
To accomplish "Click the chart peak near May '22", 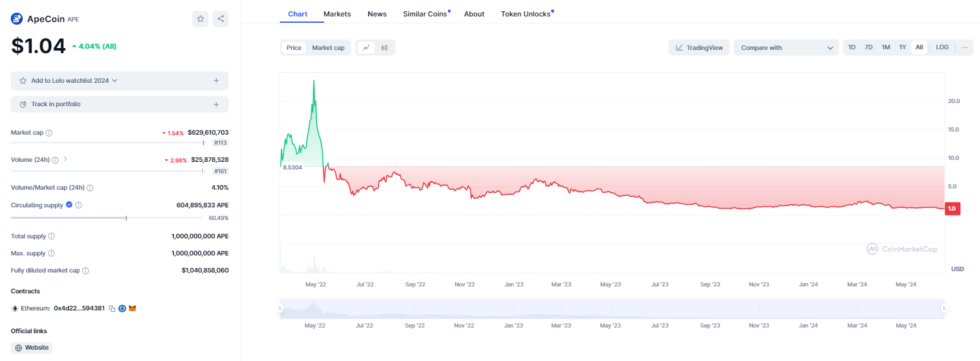I will pyautogui.click(x=314, y=81).
